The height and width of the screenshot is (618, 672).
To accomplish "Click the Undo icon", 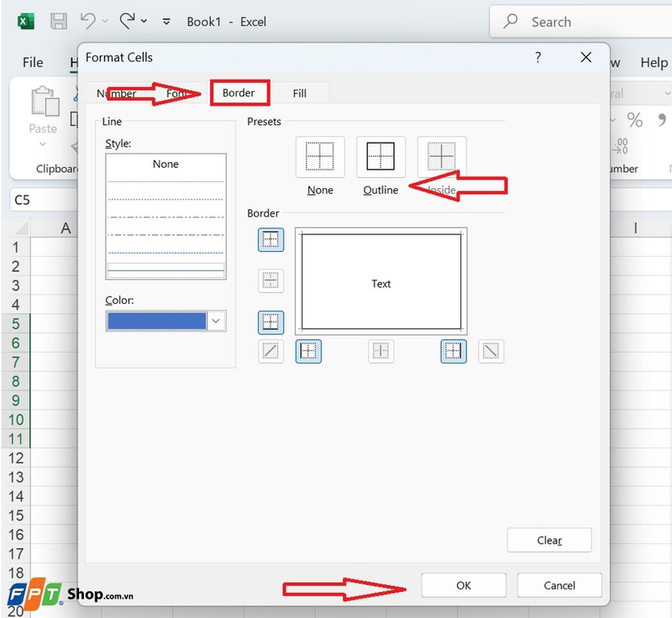I will 88,20.
